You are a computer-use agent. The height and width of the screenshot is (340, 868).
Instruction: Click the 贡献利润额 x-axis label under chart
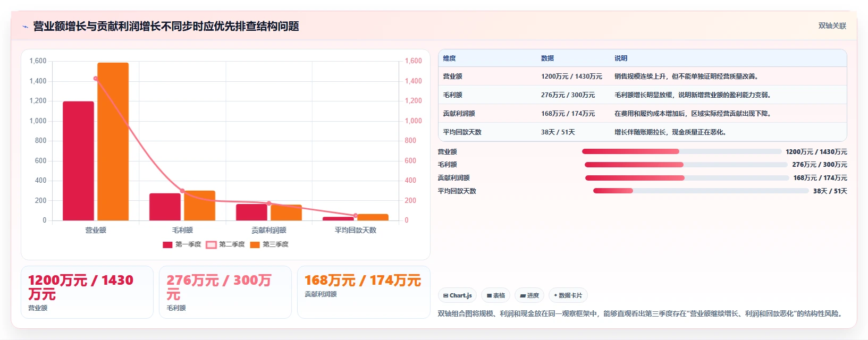click(x=269, y=230)
